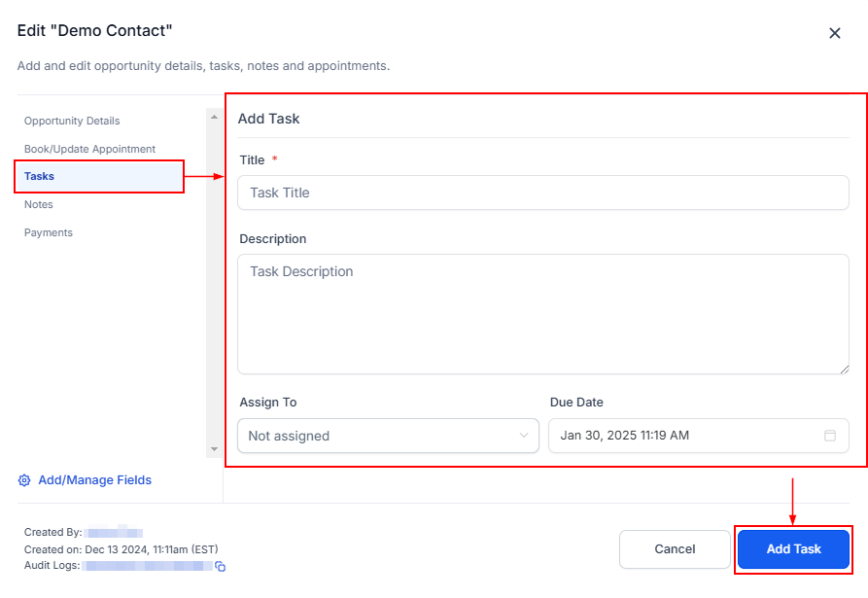Copy the Audit Logs ID
The image size is (868, 598).
pos(221,566)
